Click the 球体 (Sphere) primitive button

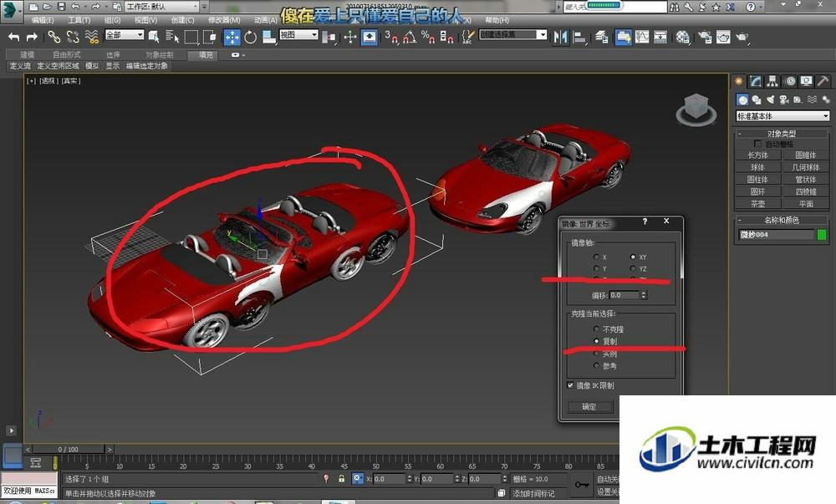tap(757, 167)
